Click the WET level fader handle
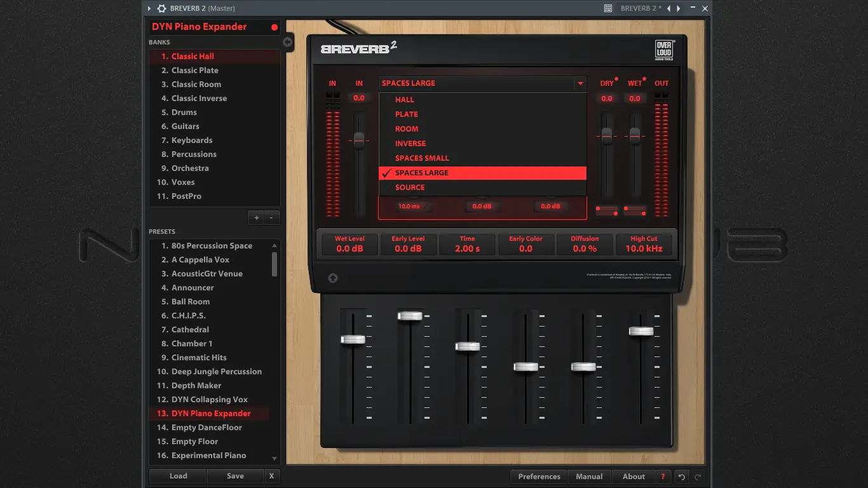 pyautogui.click(x=635, y=135)
